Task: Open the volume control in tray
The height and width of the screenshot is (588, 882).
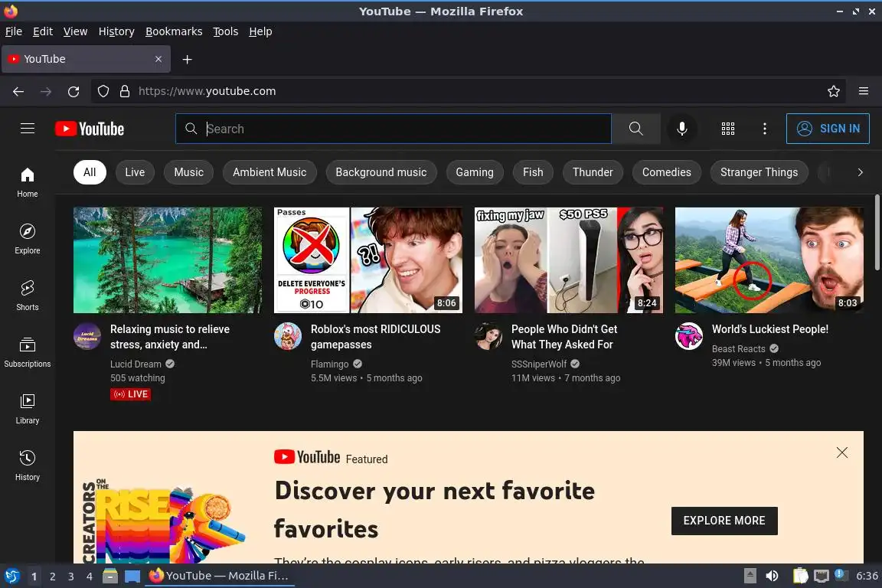Action: click(x=773, y=576)
